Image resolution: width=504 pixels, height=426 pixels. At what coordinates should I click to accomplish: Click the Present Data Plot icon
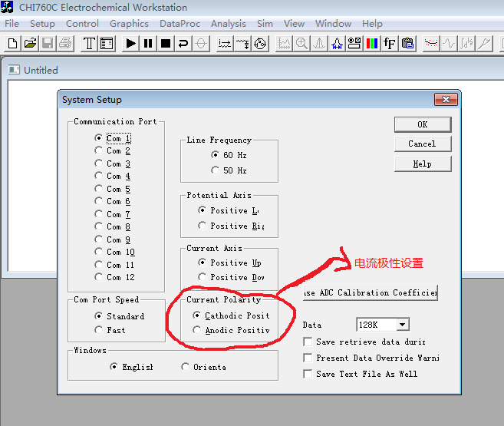click(284, 43)
